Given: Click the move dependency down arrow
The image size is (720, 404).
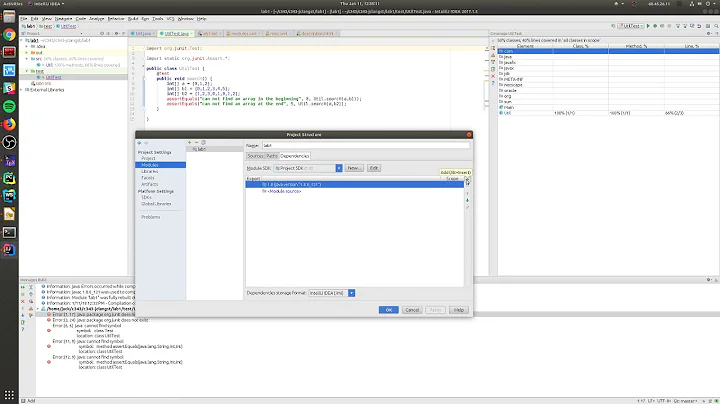Looking at the screenshot, I should (467, 200).
